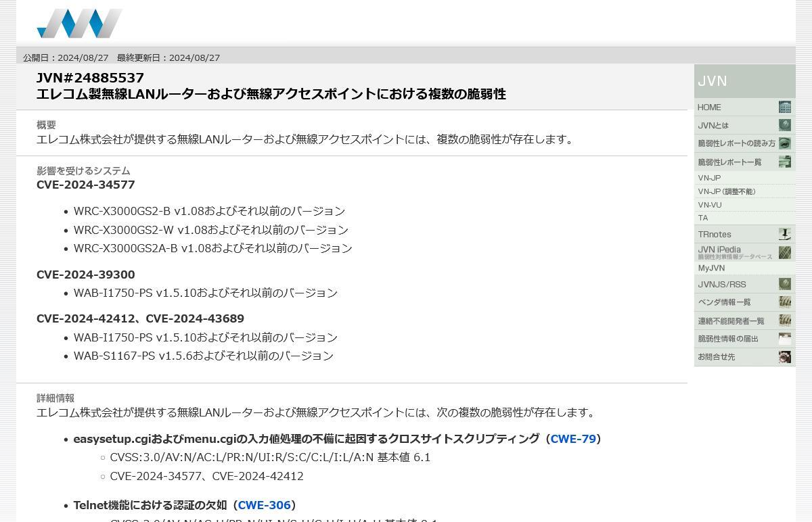This screenshot has width=812, height=522.
Task: Click the 最終更新日：2024/08/27 text
Action: [168, 57]
